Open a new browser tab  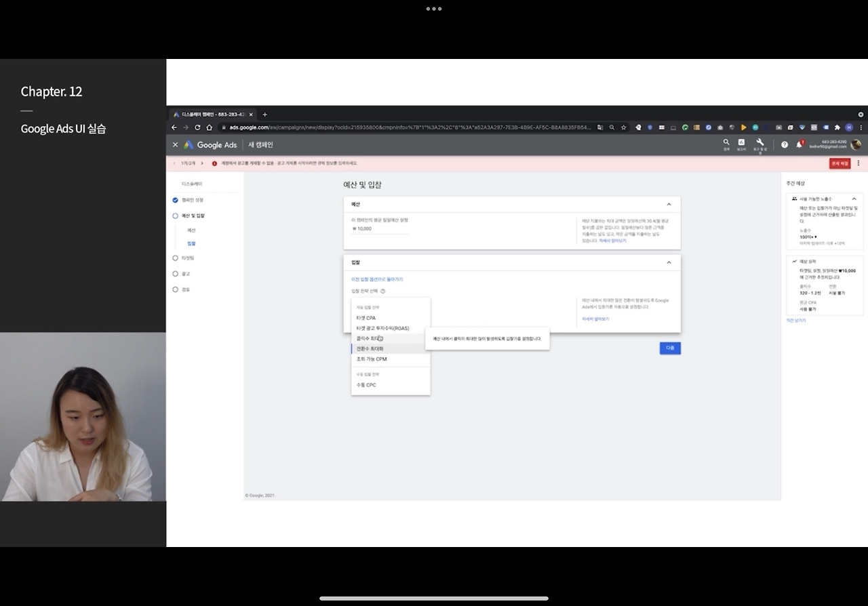[x=264, y=115]
